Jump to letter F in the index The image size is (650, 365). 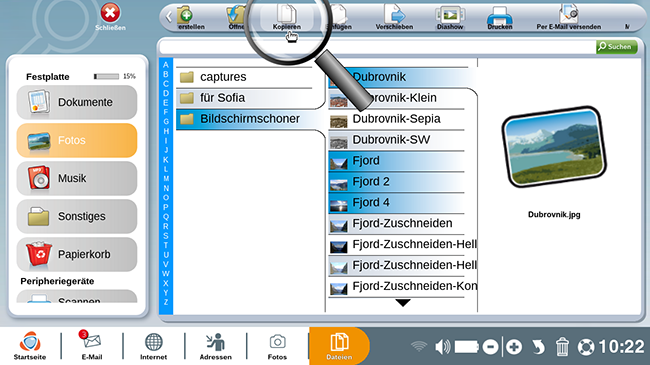pos(166,112)
